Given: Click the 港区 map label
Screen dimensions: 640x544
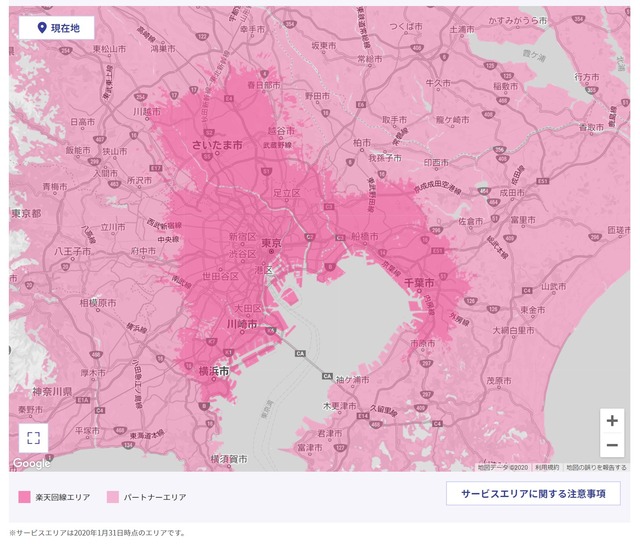Looking at the screenshot, I should pyautogui.click(x=264, y=270).
